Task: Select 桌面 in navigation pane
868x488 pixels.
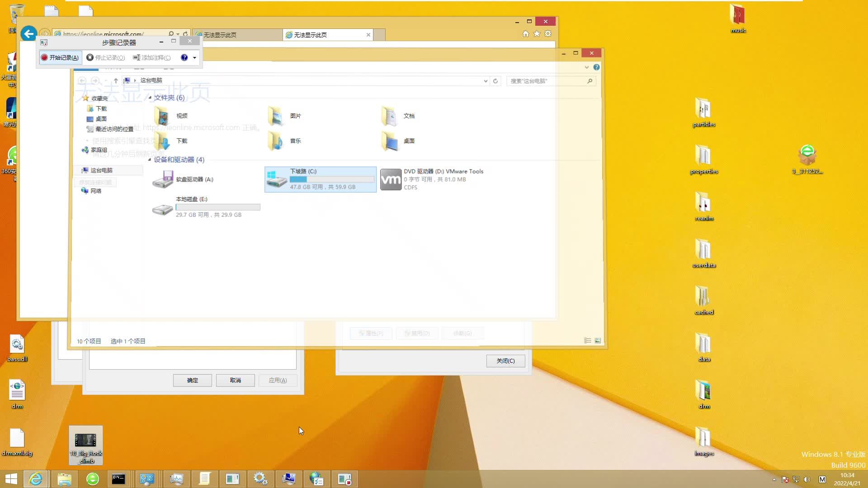Action: point(101,119)
